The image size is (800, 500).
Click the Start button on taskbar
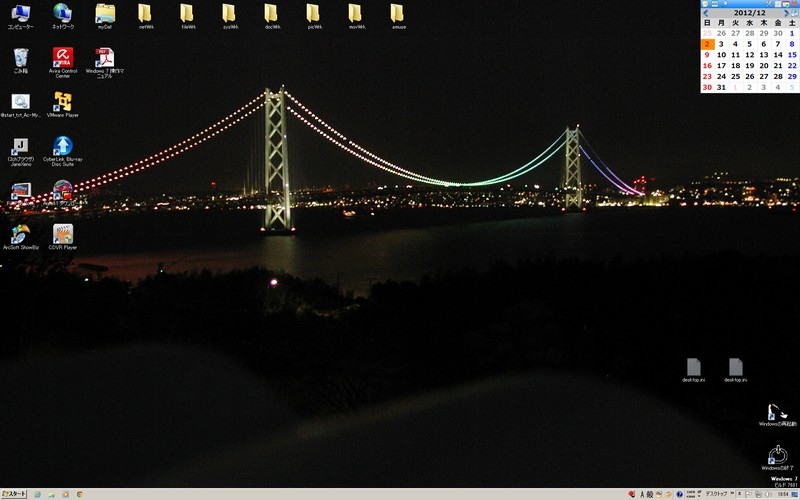tap(14, 494)
